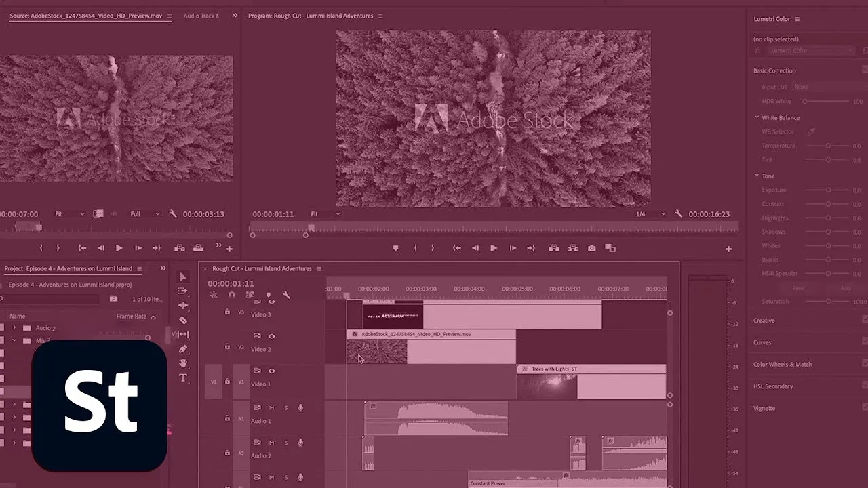Viewport: 868px width, 488px height.
Task: Open Source monitor settings wrench
Action: click(x=173, y=213)
